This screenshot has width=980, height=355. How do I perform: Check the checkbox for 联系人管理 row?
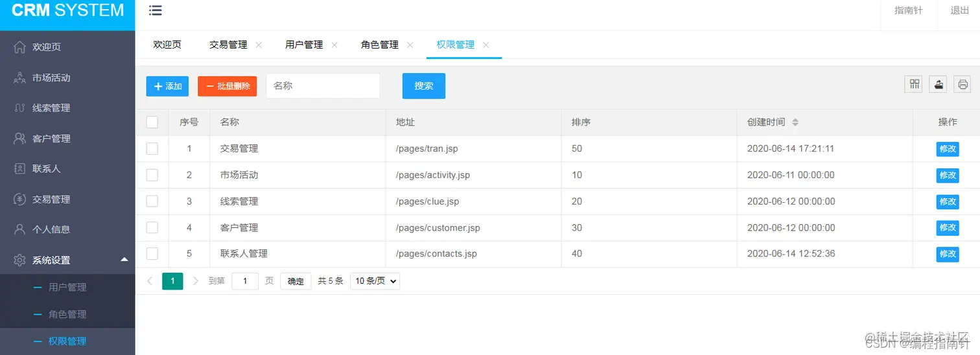[x=152, y=253]
